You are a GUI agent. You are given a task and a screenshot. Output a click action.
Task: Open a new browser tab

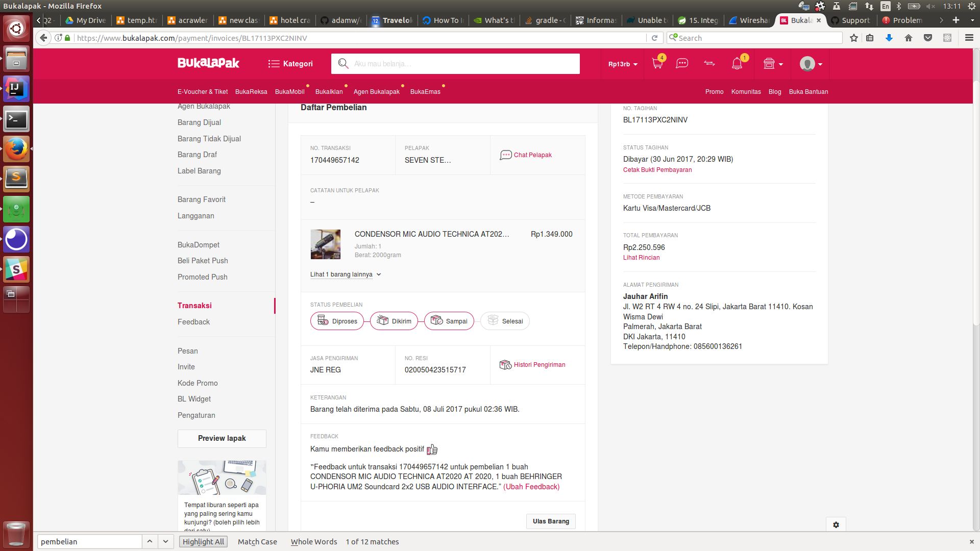pyautogui.click(x=955, y=20)
